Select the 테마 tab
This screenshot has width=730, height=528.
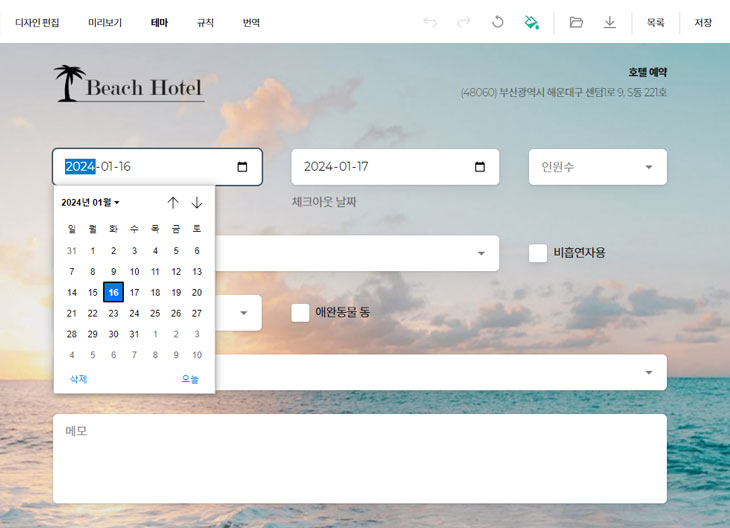[159, 22]
